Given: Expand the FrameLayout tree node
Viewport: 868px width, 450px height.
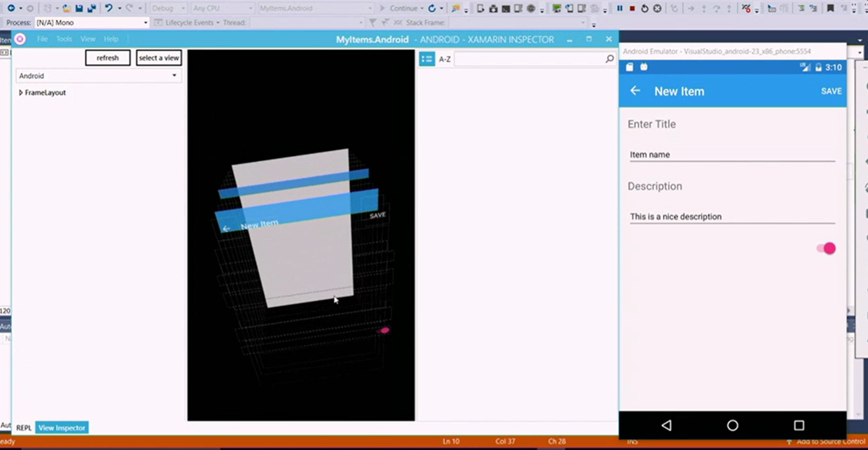Looking at the screenshot, I should pyautogui.click(x=20, y=92).
